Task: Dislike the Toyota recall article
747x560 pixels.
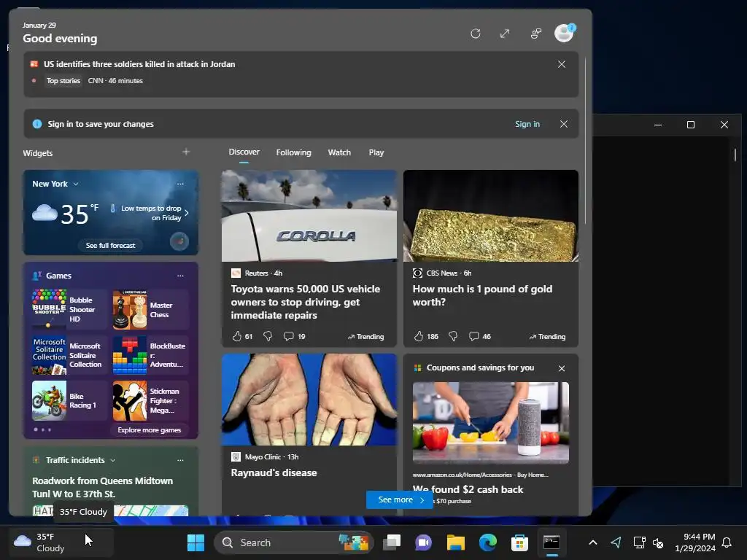Action: [268, 336]
